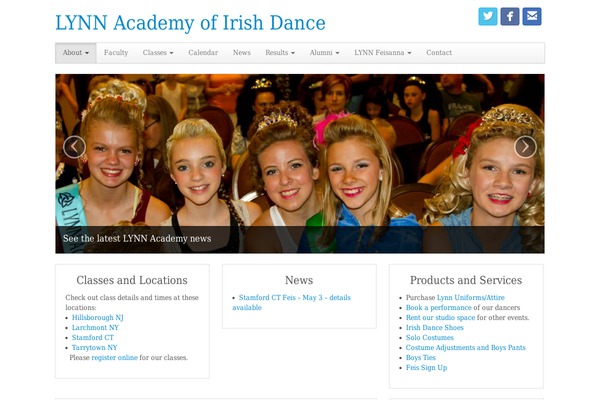Expand the Results dropdown menu
600x400 pixels.
(x=280, y=53)
